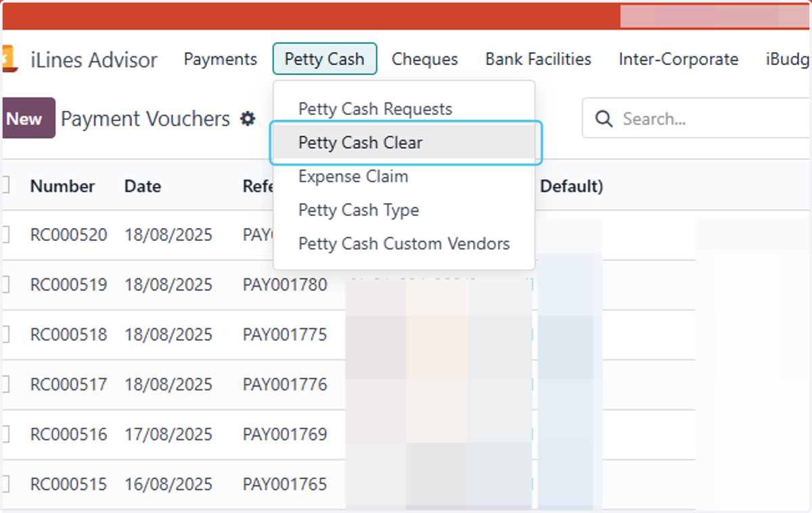Select Petty Cash Requests from dropdown

[x=404, y=109]
